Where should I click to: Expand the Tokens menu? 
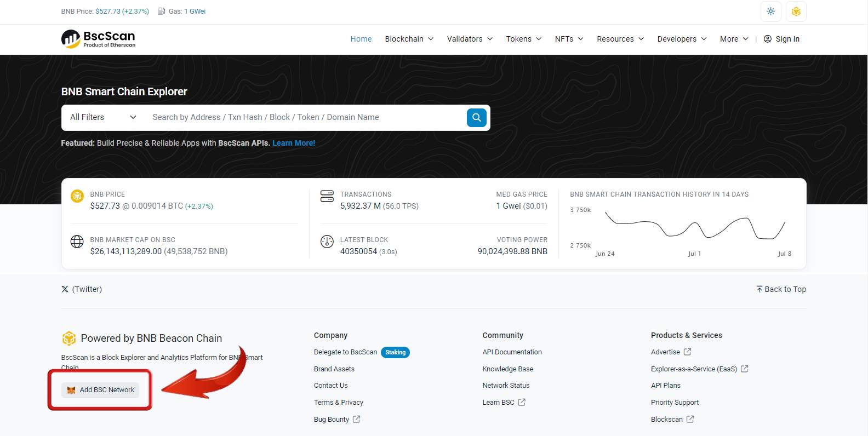pyautogui.click(x=524, y=39)
